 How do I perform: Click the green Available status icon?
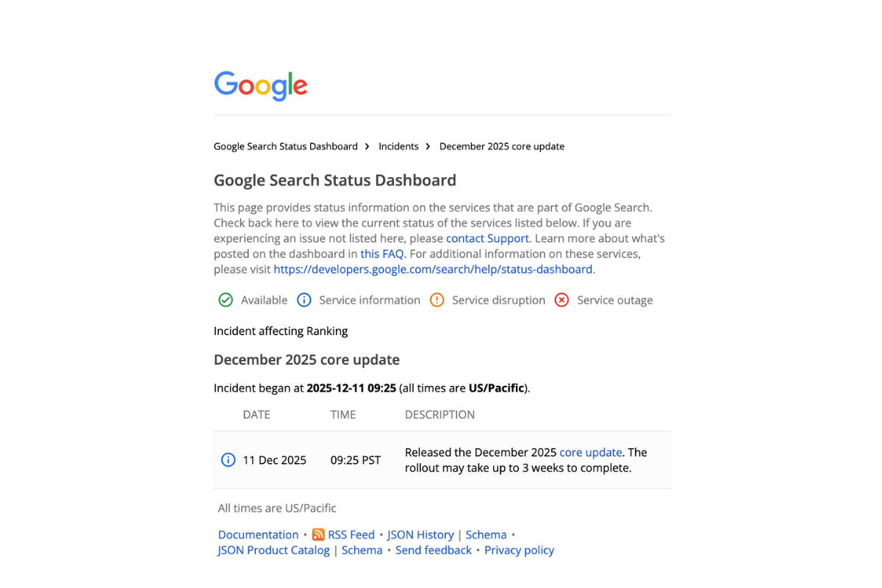[226, 300]
